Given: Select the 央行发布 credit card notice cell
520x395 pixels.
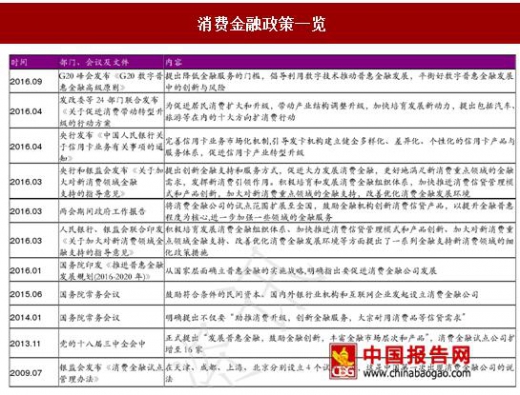Looking at the screenshot, I should (111, 146).
